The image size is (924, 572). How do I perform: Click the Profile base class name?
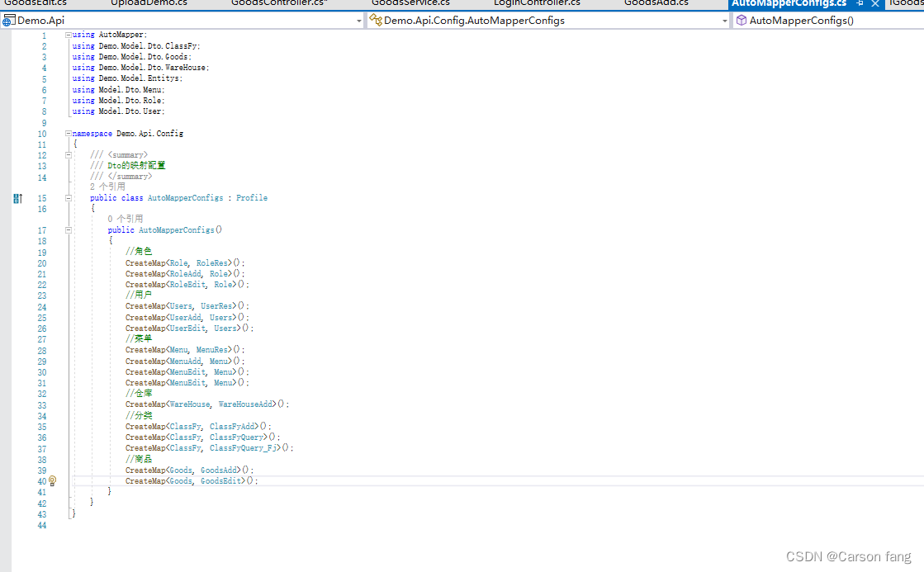tap(252, 198)
